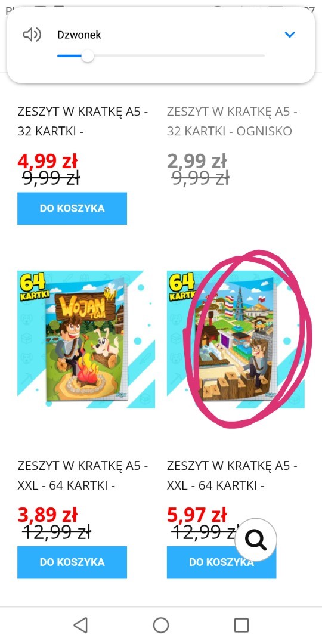Open left XXL 64 KARTKI notebook title
322x644 pixels.
click(x=83, y=476)
